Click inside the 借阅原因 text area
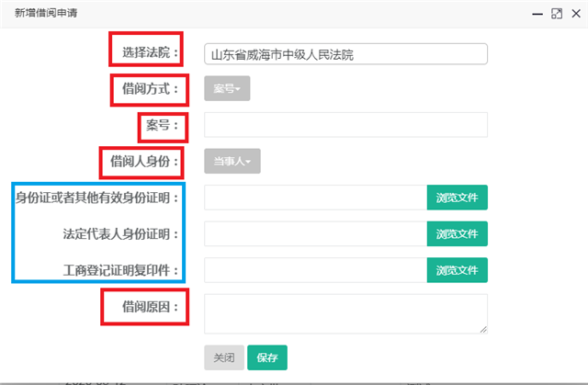Viewport: 588px width, 385px height. click(x=345, y=313)
